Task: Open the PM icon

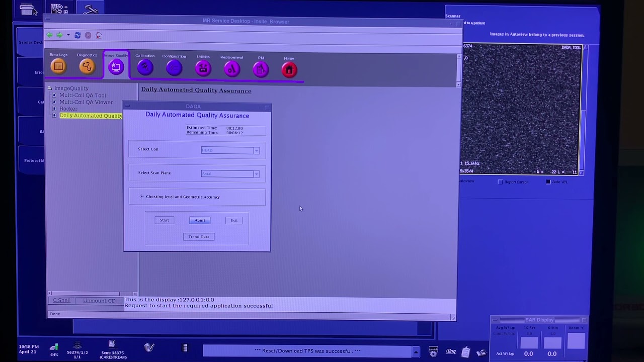Action: 261,69
